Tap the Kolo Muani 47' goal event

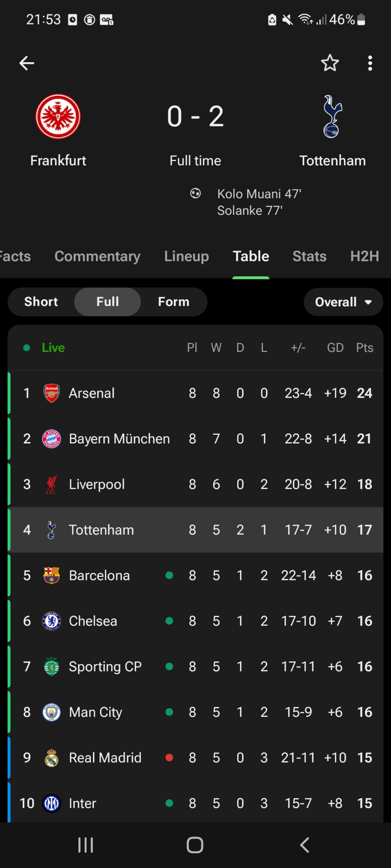coord(259,194)
